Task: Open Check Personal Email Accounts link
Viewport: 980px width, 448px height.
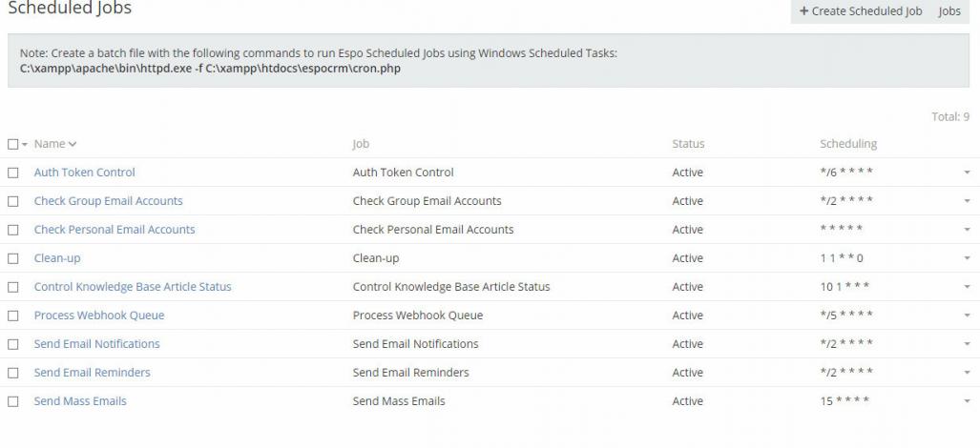Action: 115,230
